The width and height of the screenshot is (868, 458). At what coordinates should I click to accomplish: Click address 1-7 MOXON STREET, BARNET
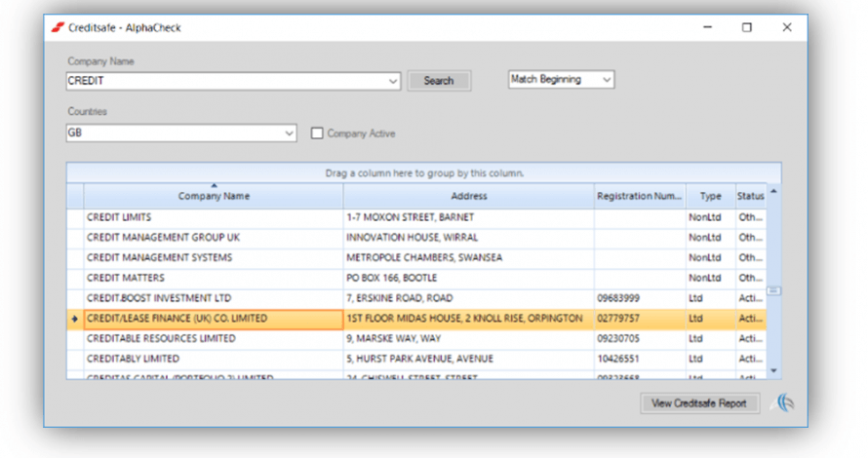click(x=411, y=217)
